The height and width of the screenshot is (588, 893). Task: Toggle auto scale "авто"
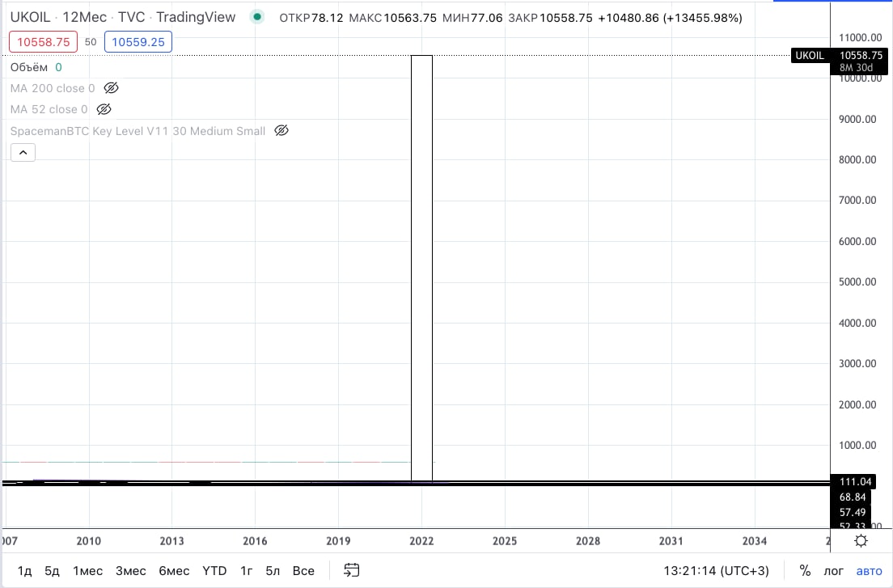pyautogui.click(x=869, y=570)
